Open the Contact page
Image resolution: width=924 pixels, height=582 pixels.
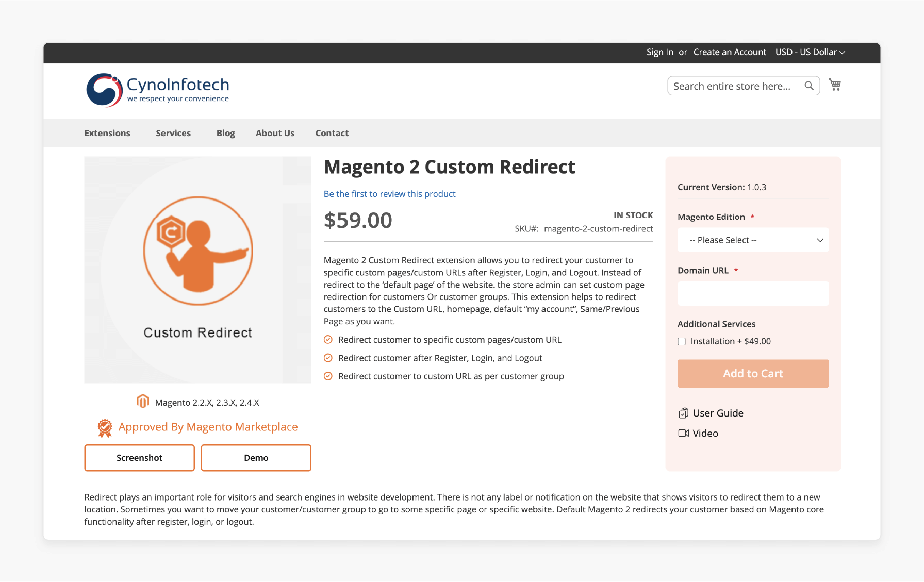tap(332, 133)
